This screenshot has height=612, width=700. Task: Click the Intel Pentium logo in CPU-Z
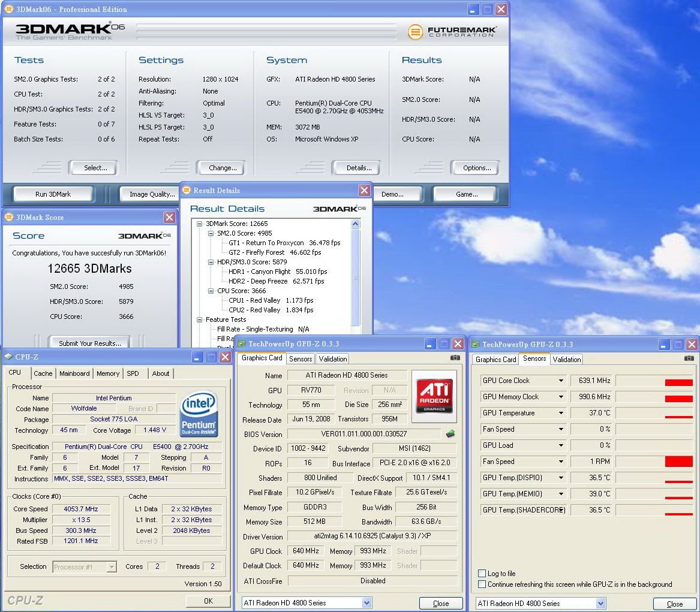click(199, 414)
